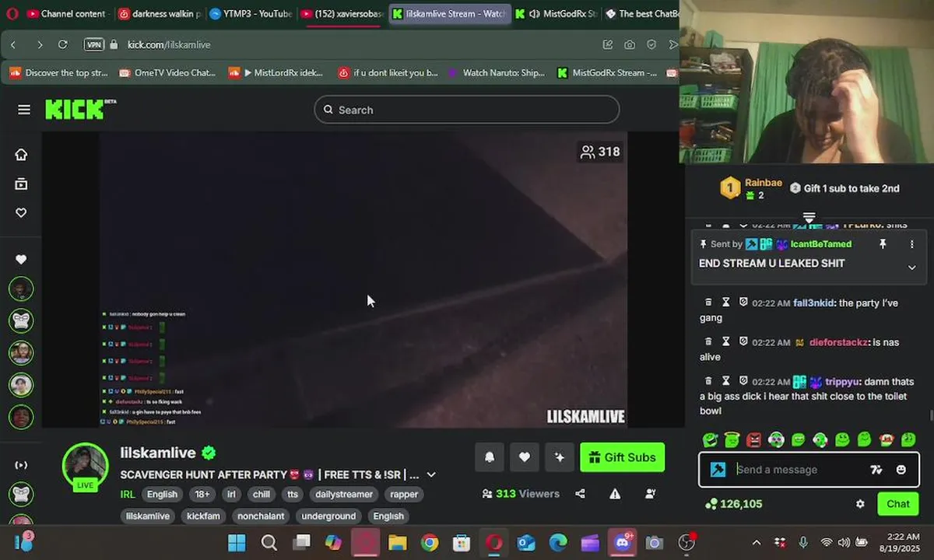Switch to the darkness walkin browser tab
Screen dimensions: 934x560
pyautogui.click(x=158, y=13)
